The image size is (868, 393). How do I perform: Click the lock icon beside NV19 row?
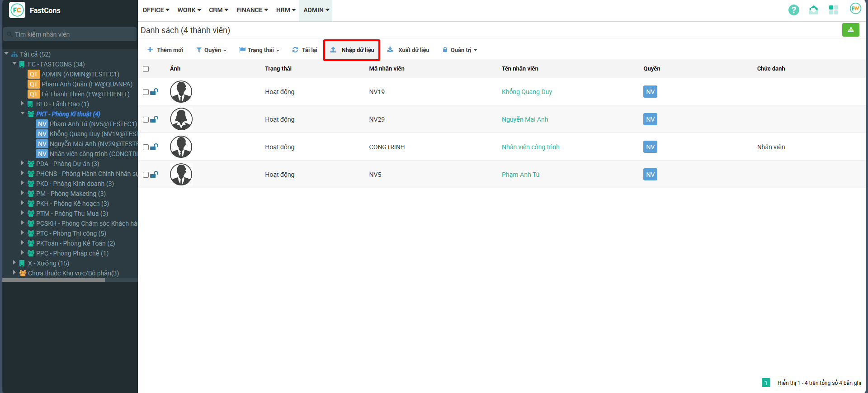[x=154, y=92]
